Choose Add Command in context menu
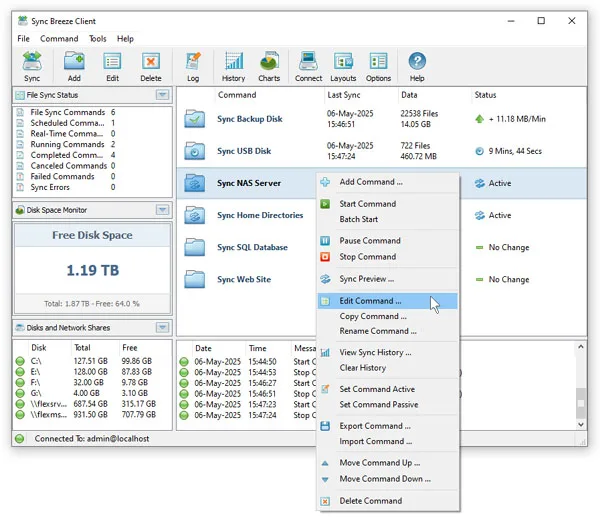The width and height of the screenshot is (600, 517). (x=388, y=182)
